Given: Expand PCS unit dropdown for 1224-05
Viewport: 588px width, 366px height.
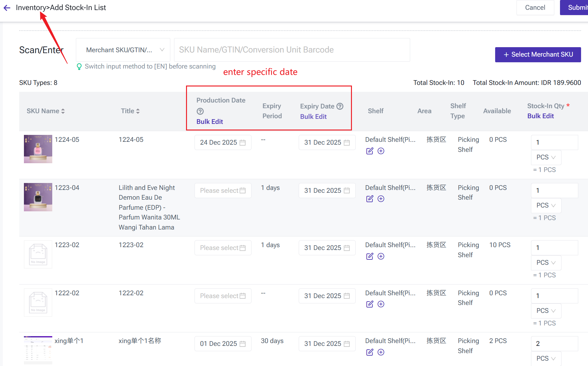Looking at the screenshot, I should pos(546,157).
